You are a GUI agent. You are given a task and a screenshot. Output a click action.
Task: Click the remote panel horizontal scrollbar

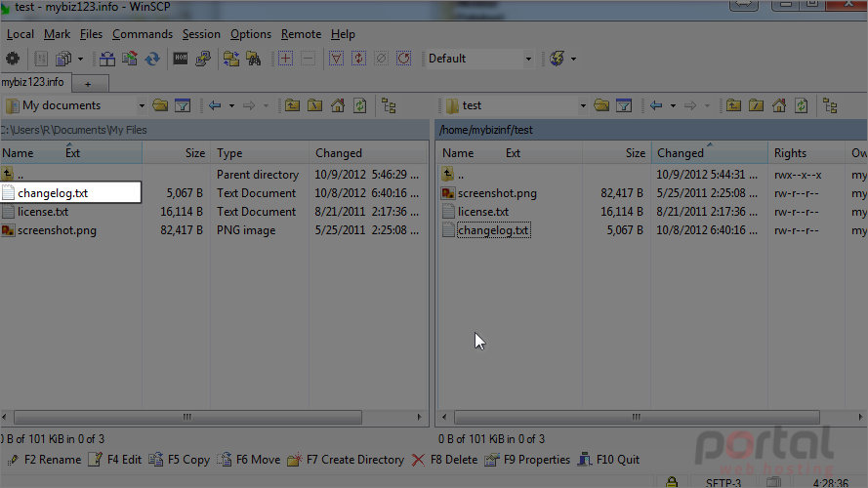(x=637, y=417)
